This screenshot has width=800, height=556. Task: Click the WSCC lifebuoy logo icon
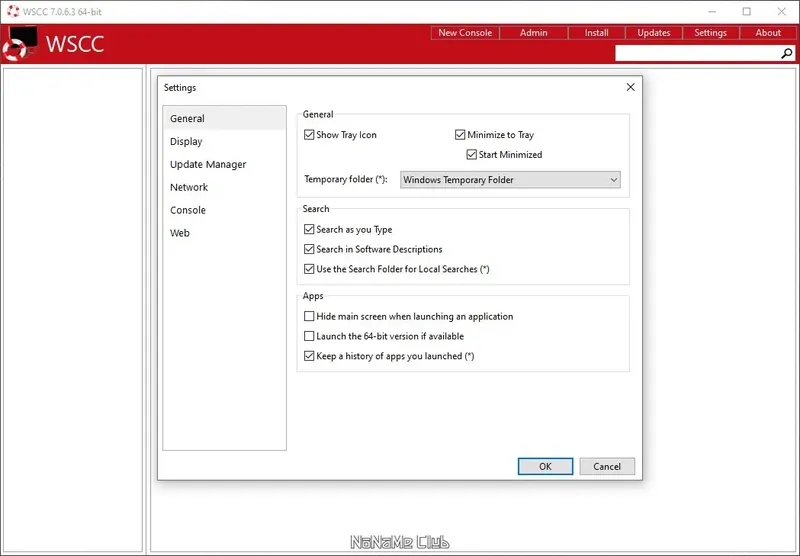19,43
